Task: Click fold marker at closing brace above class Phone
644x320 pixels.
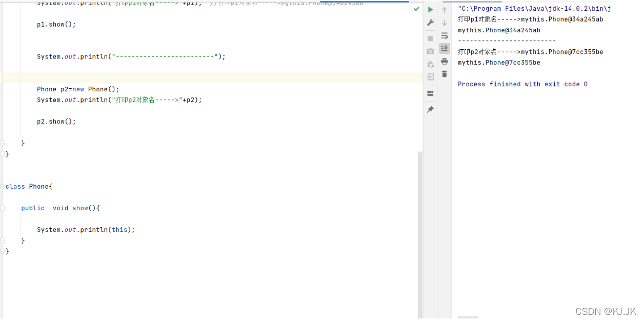Action: [3, 154]
